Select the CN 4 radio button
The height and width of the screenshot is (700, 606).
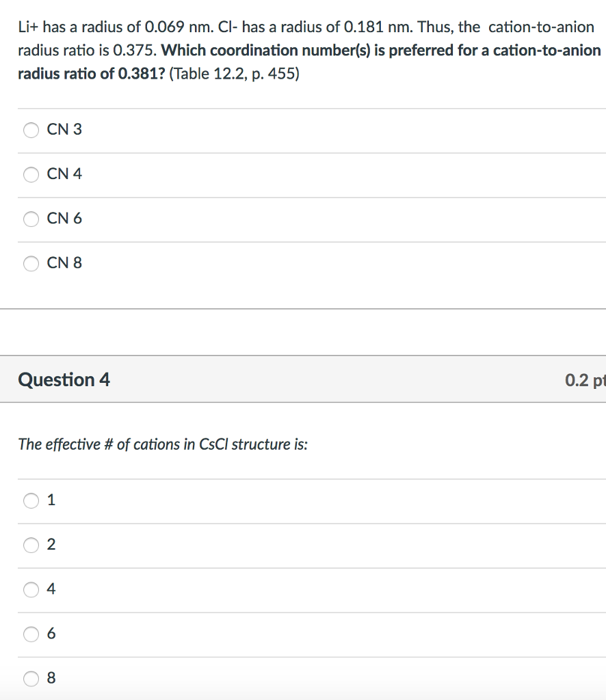[x=31, y=174]
